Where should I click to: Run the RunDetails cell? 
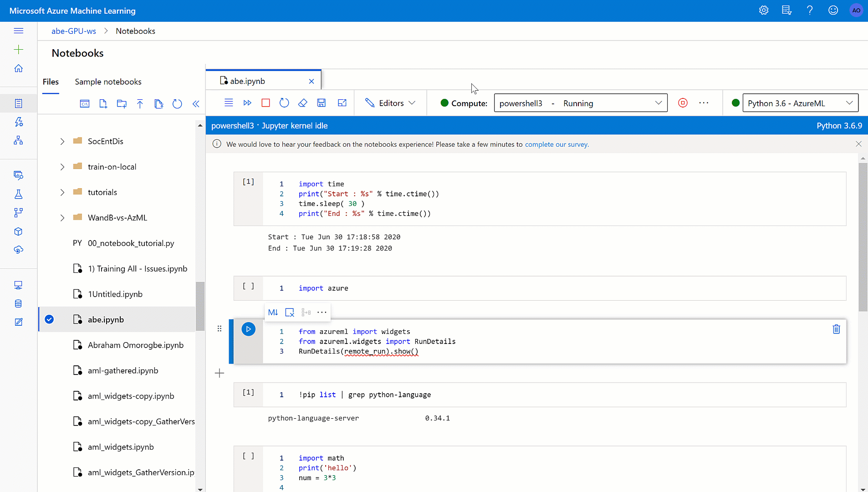click(249, 329)
